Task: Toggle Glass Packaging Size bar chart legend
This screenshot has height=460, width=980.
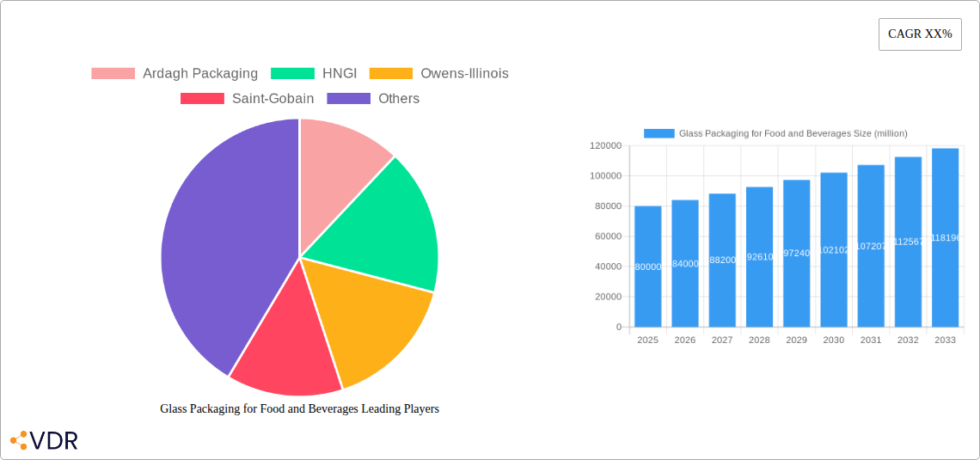Action: click(x=775, y=133)
